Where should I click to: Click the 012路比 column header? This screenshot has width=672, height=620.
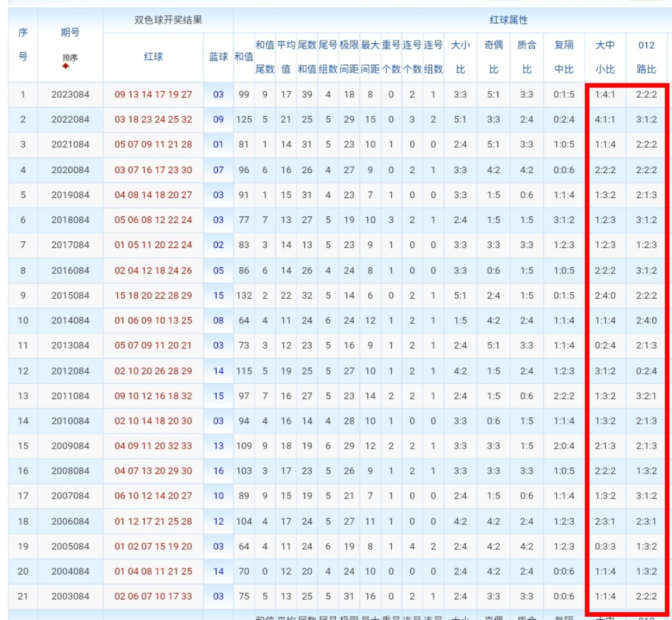(646, 57)
